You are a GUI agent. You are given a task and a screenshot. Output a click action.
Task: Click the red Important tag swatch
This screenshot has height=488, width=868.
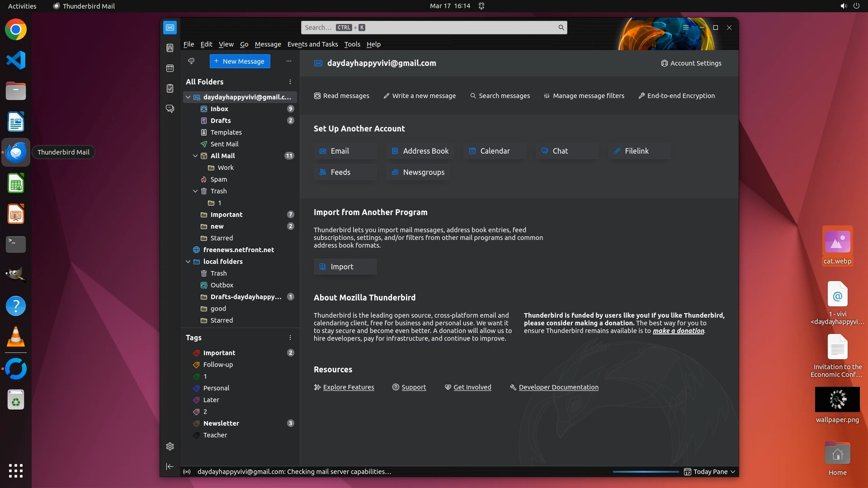(196, 353)
